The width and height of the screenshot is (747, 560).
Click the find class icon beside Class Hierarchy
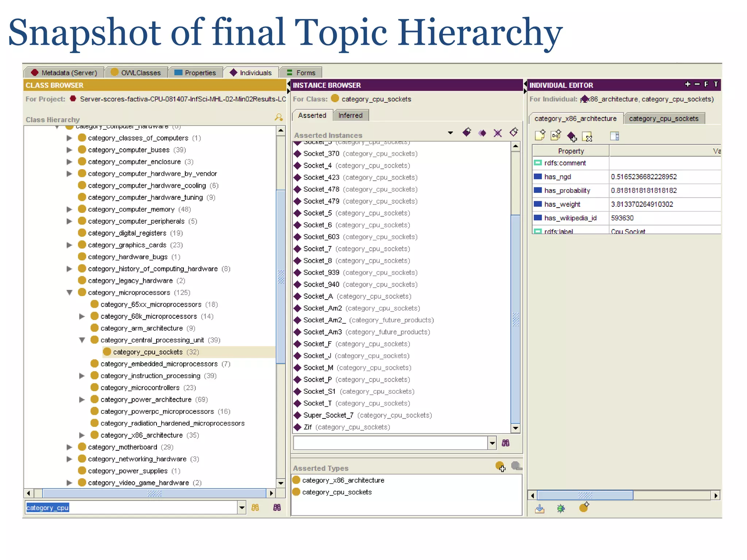pos(279,117)
